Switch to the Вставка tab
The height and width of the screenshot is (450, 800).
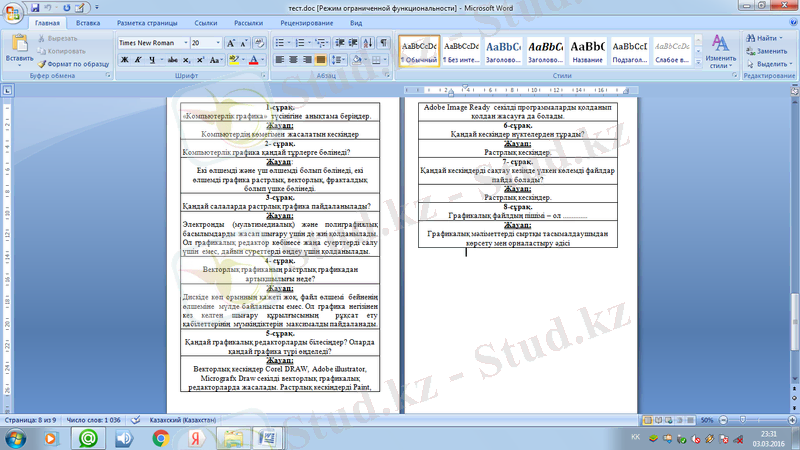pyautogui.click(x=88, y=21)
